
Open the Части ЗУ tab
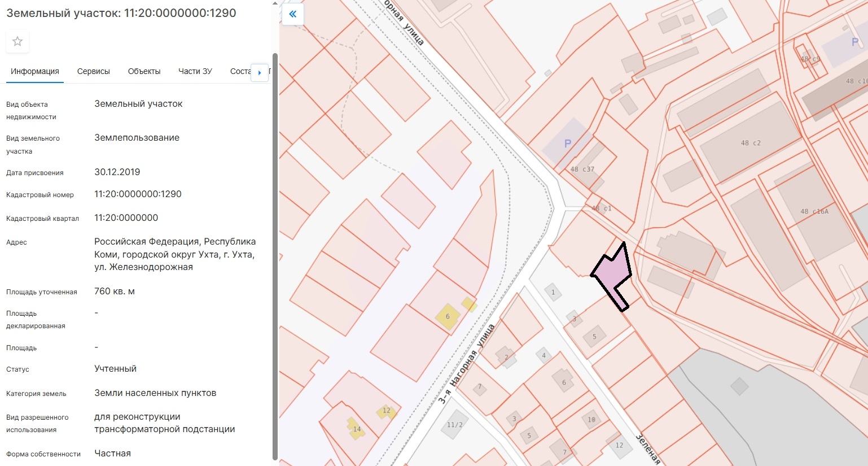(x=195, y=71)
